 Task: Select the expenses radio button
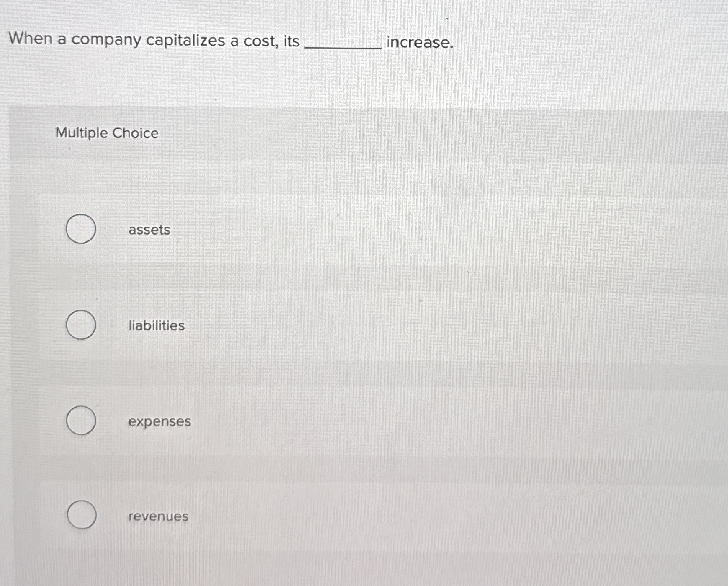pyautogui.click(x=81, y=421)
